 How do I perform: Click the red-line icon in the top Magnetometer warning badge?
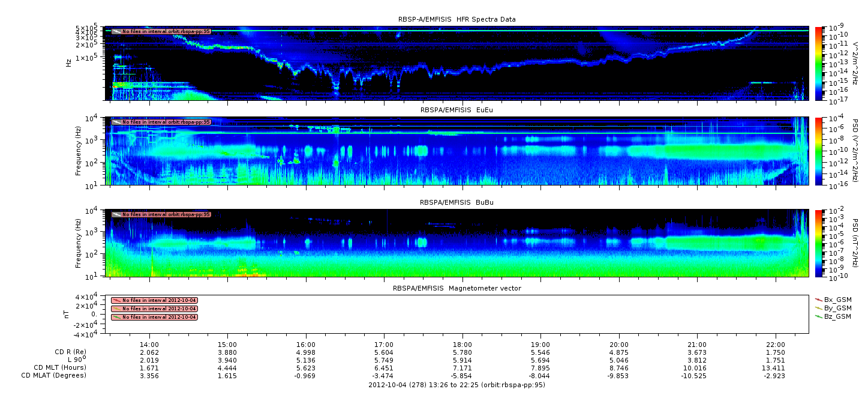coord(117,300)
